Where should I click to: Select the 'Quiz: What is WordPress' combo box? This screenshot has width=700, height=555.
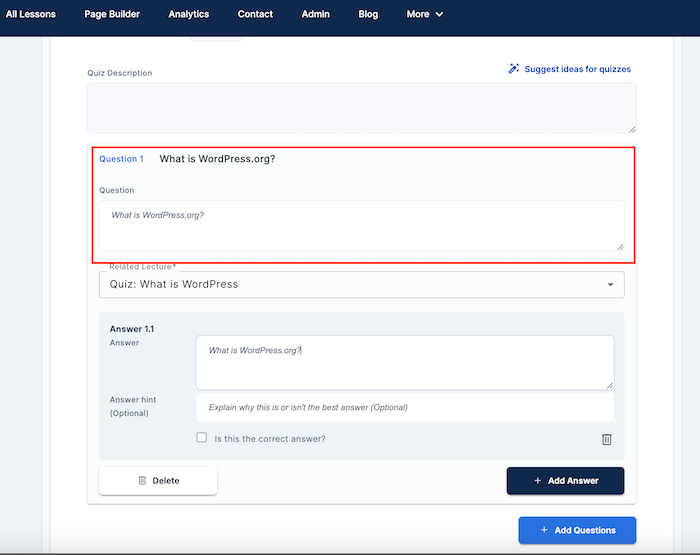[x=362, y=284]
